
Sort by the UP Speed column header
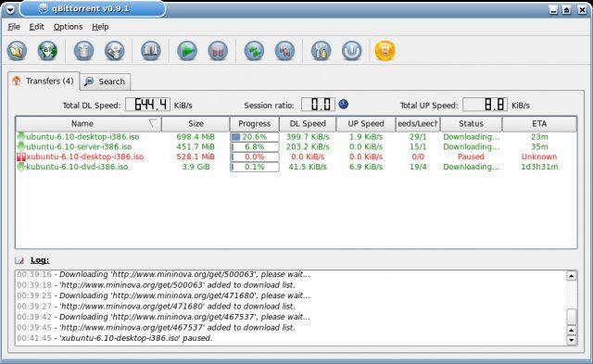(366, 123)
